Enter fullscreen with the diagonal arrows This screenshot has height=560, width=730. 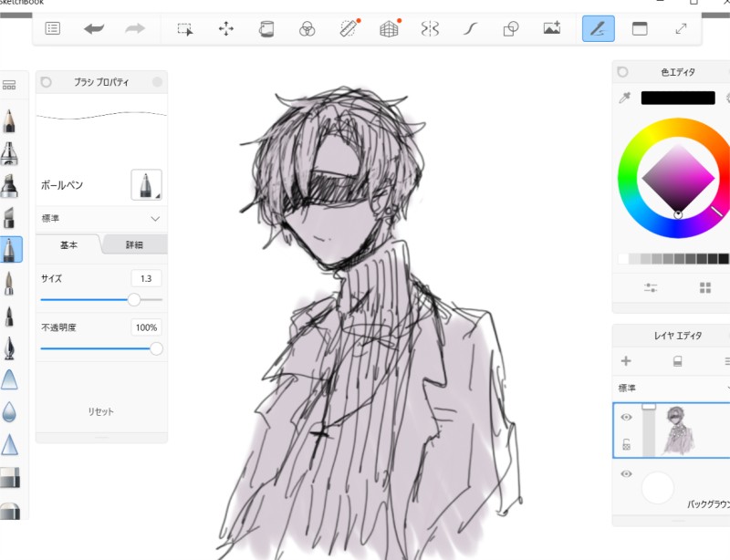point(681,29)
